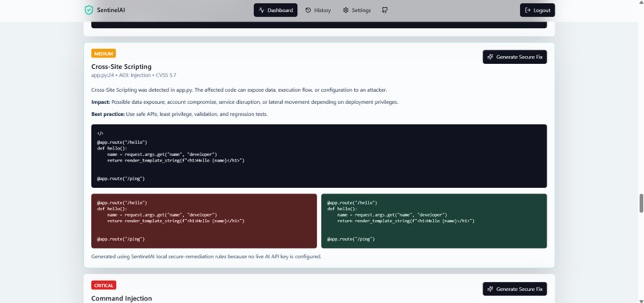Open the Settings tab
This screenshot has width=644, height=303.
[357, 10]
